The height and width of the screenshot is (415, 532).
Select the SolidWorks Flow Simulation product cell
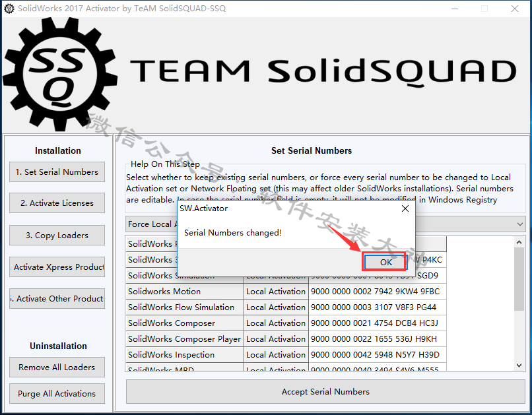[x=185, y=307]
